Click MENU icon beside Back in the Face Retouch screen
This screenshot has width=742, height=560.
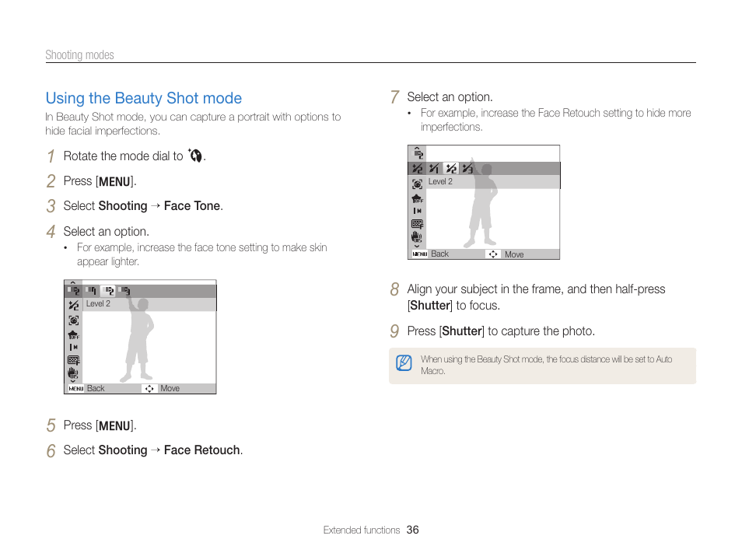[420, 254]
